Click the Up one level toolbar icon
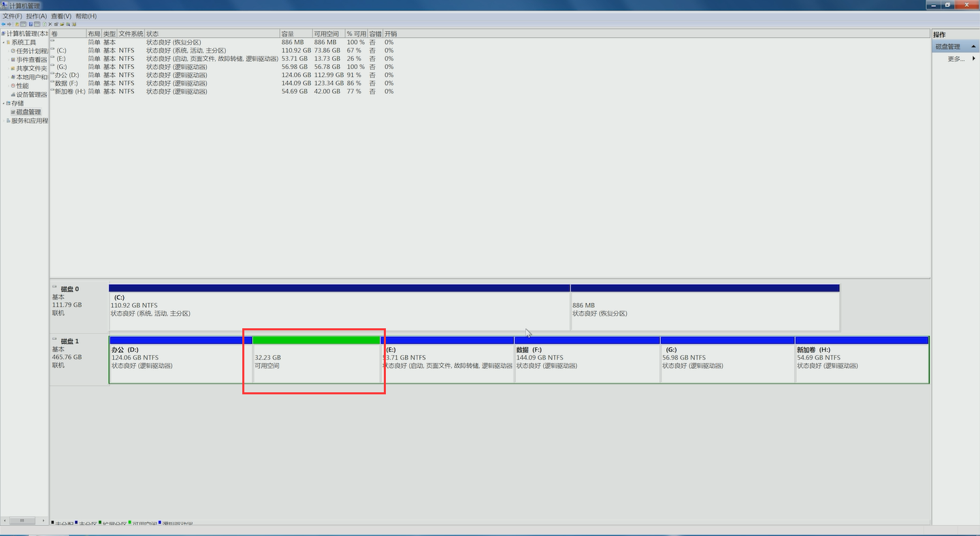This screenshot has height=536, width=980. (x=17, y=24)
